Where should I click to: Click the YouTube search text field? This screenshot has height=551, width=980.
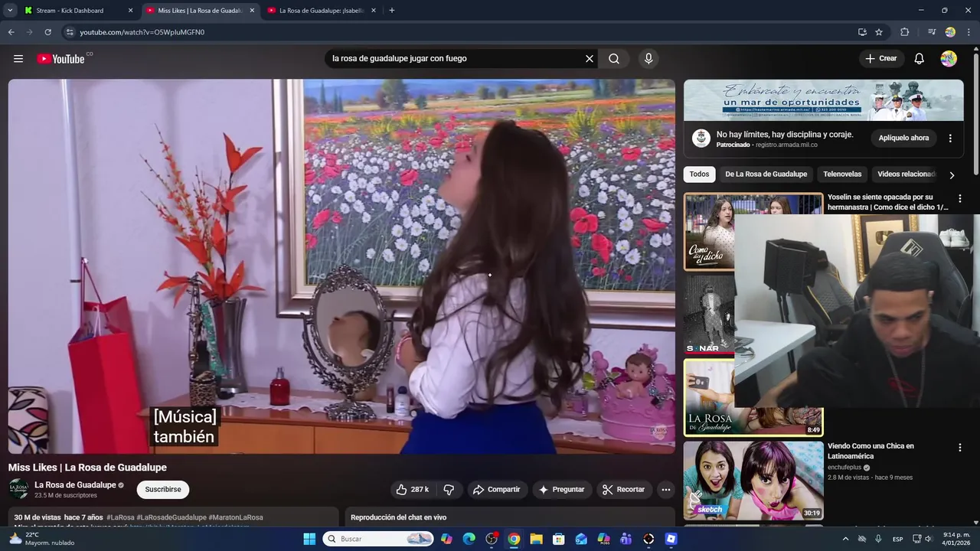pyautogui.click(x=456, y=59)
